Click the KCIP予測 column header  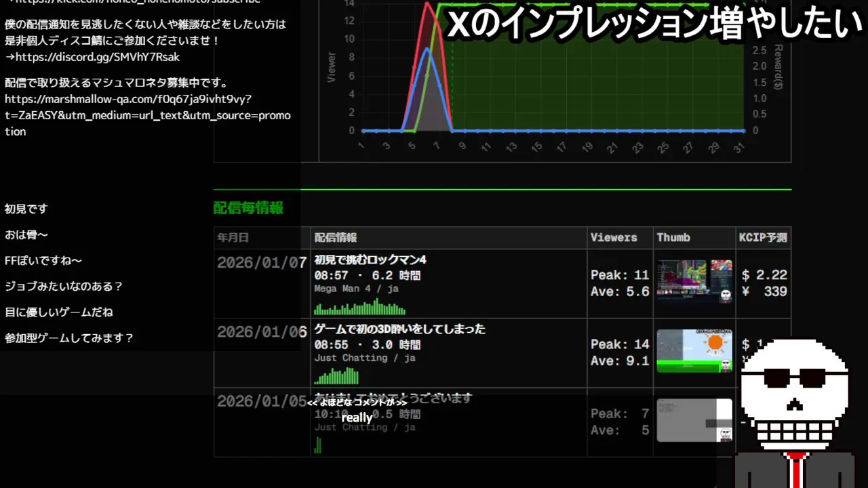[x=763, y=238]
